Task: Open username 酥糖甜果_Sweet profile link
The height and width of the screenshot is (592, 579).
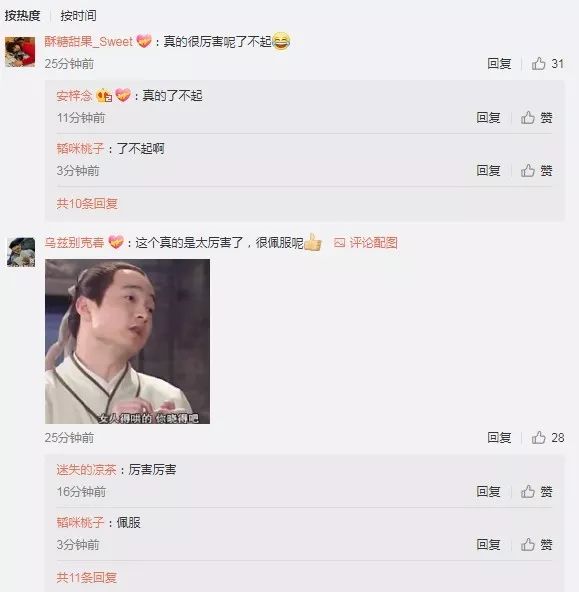Action: [x=89, y=41]
